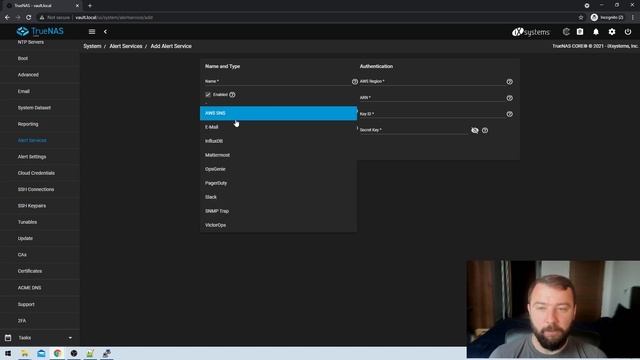This screenshot has width=640, height=360.
Task: Open help for the ARN field
Action: coord(509,98)
